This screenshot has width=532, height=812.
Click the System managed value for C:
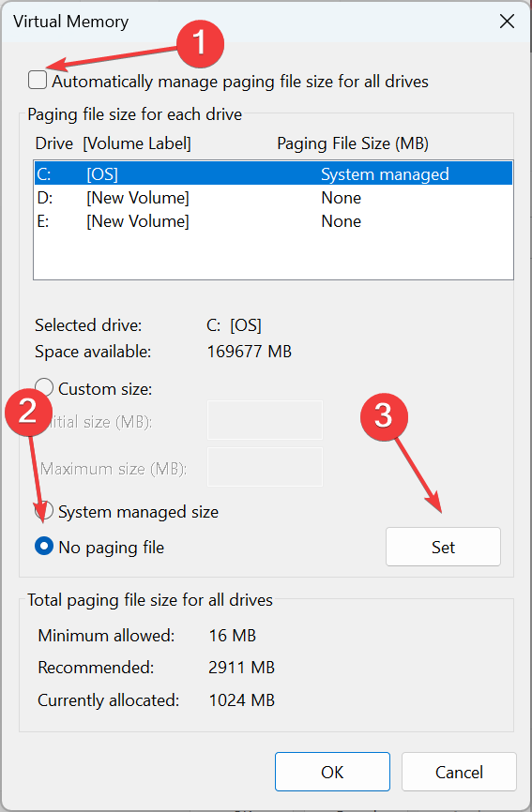(x=385, y=174)
